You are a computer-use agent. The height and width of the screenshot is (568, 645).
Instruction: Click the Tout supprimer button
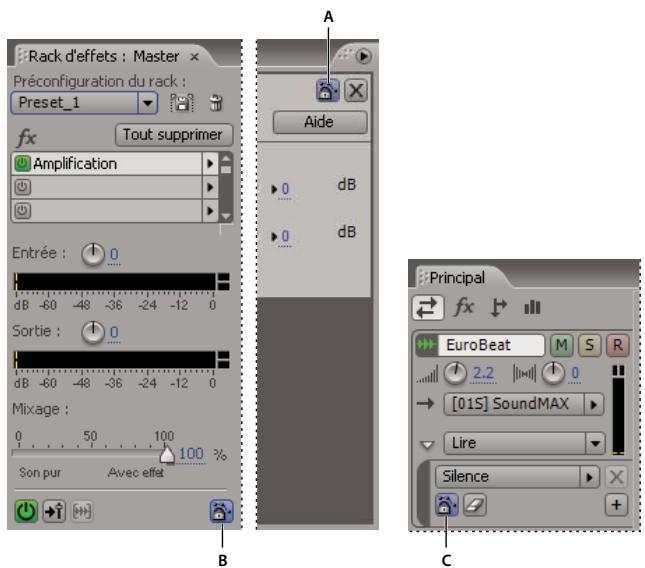[x=174, y=135]
